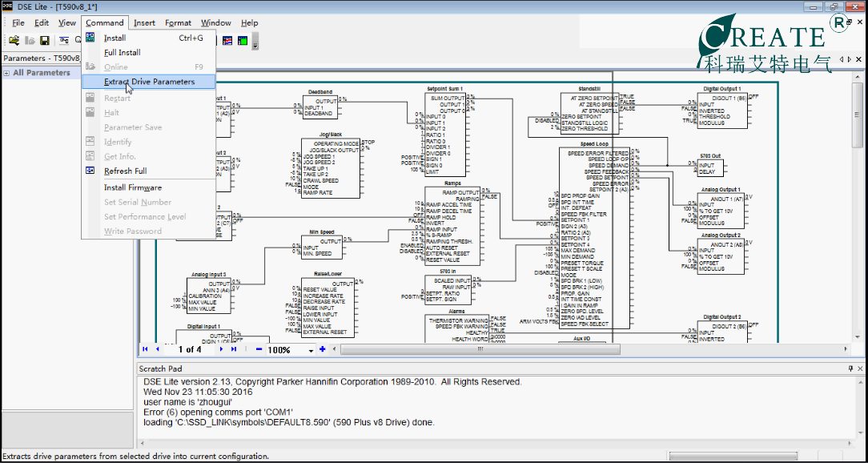
Task: Click the Refresh Full menu icon
Action: 90,171
